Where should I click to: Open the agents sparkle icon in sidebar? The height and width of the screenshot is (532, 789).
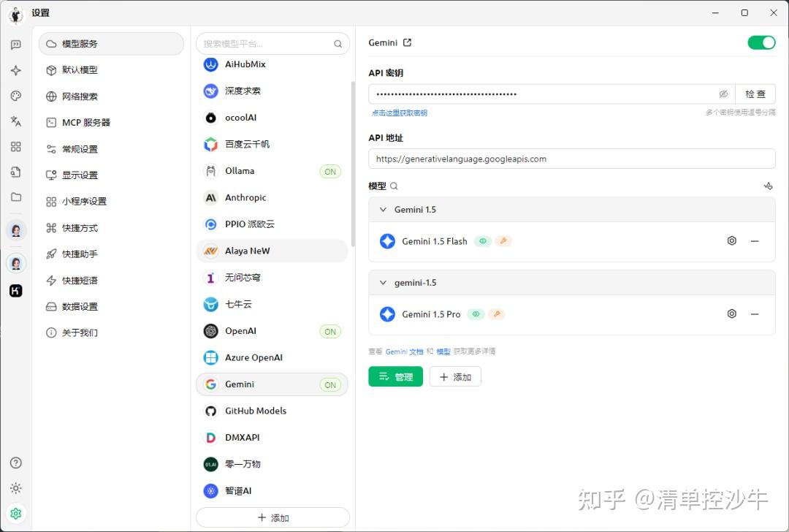15,70
